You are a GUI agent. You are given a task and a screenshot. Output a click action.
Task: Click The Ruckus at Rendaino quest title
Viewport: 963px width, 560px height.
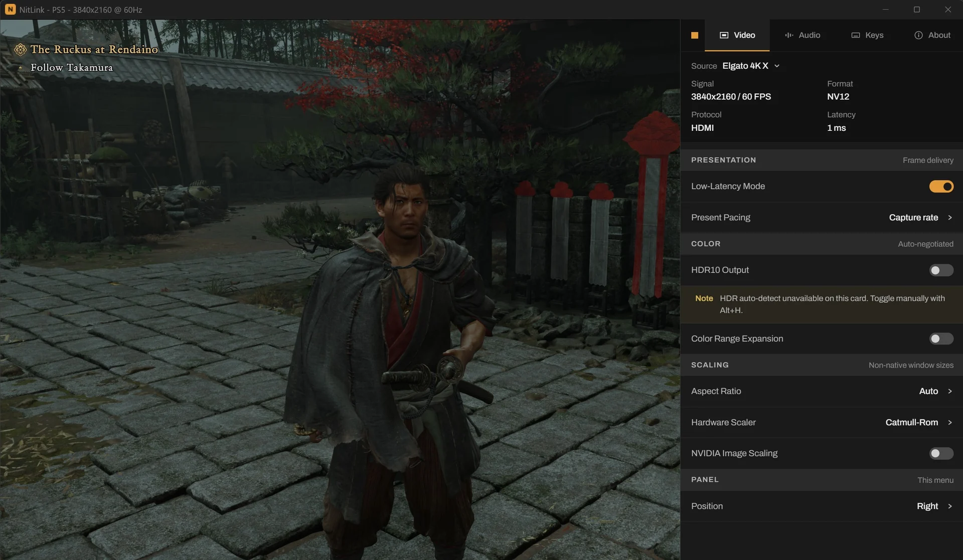click(94, 49)
